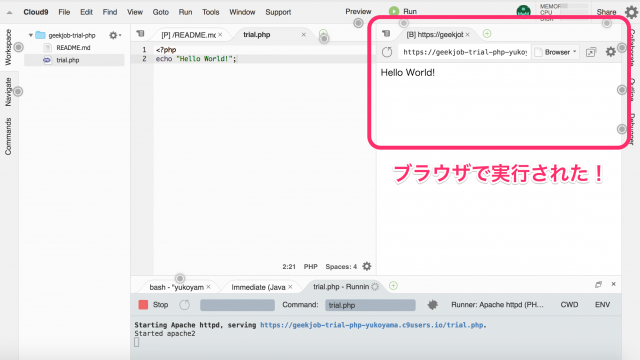Open the c9users.io/trial.php link

(x=371, y=325)
